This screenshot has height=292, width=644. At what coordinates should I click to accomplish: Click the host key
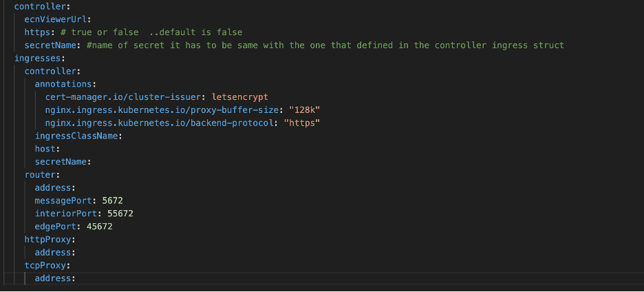tap(45, 149)
